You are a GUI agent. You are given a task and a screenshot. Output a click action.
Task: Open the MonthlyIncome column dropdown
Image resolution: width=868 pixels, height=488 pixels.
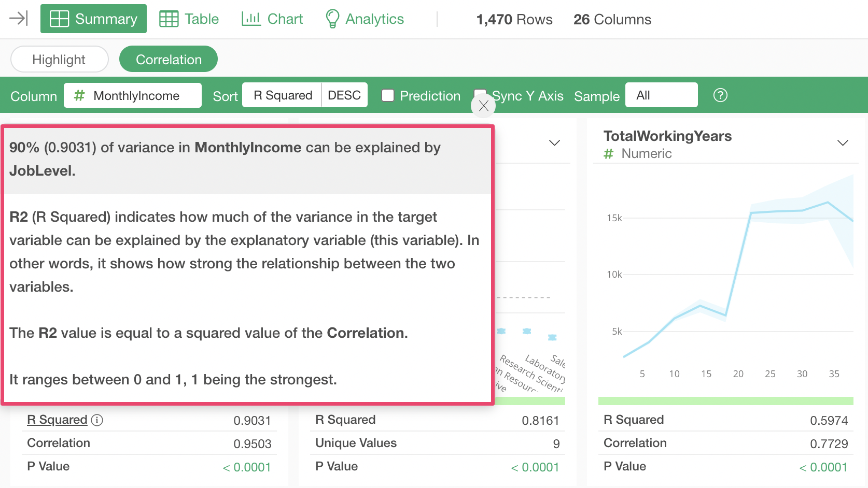click(133, 96)
